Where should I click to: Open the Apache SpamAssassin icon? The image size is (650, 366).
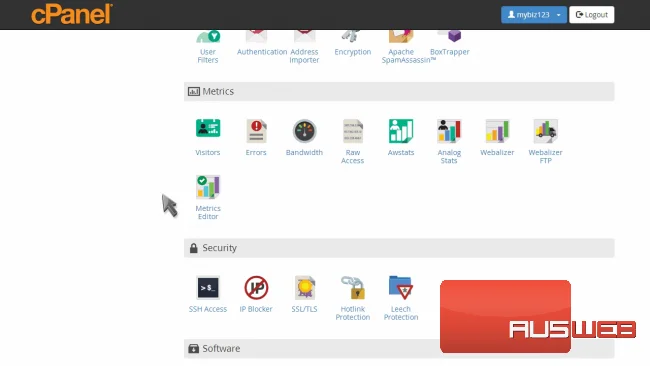[x=401, y=36]
